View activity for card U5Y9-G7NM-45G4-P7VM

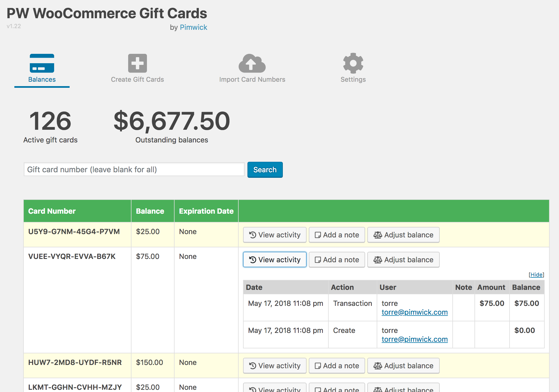pos(275,235)
